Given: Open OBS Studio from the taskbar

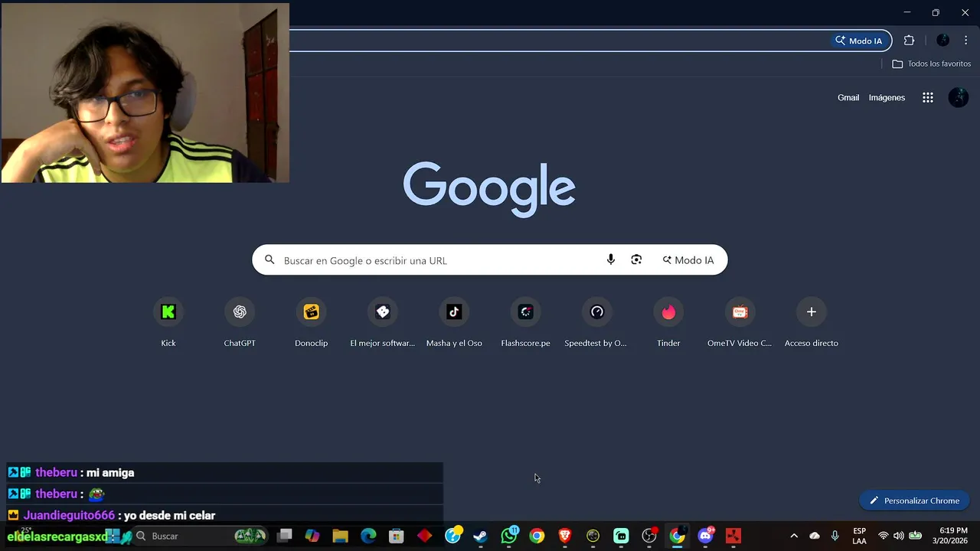Looking at the screenshot, I should 649,536.
